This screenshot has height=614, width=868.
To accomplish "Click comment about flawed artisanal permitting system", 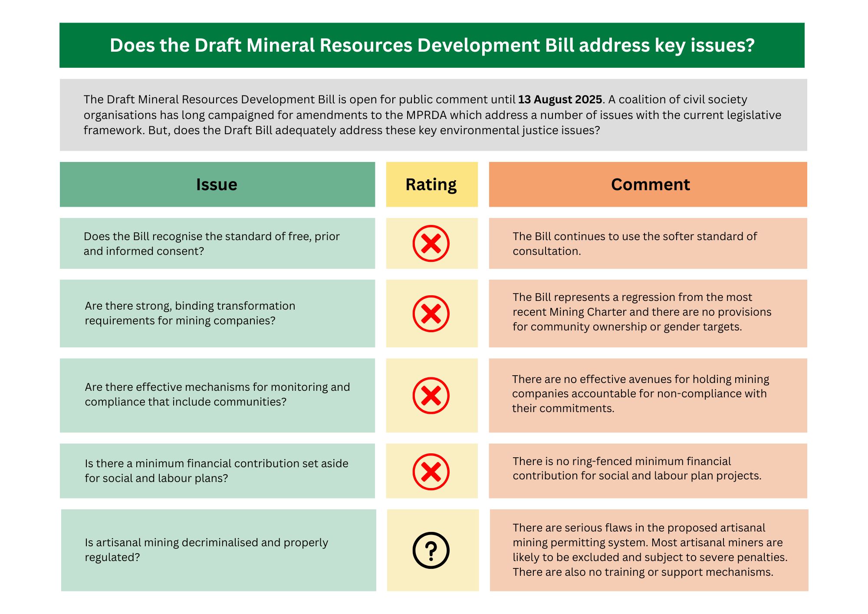I will [x=649, y=550].
